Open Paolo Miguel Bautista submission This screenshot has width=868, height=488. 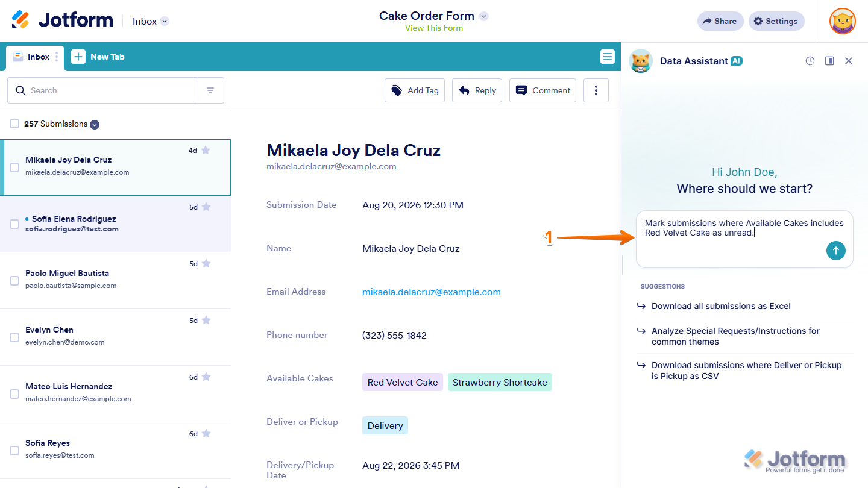115,281
